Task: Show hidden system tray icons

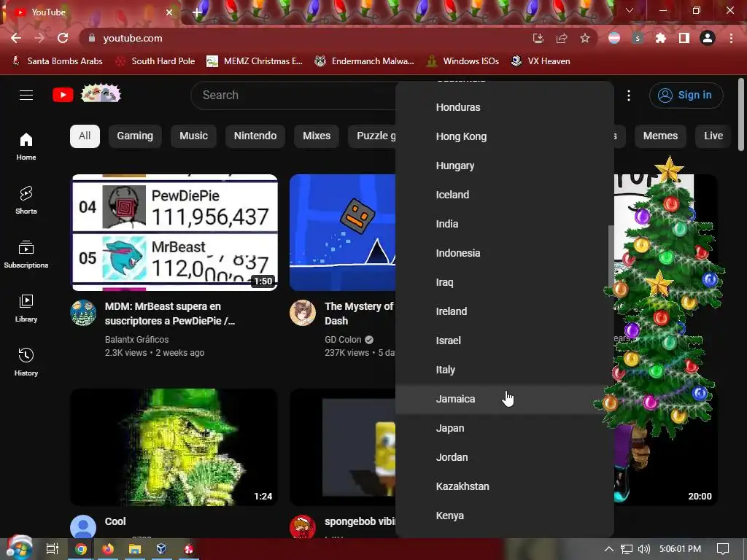Action: (609, 549)
